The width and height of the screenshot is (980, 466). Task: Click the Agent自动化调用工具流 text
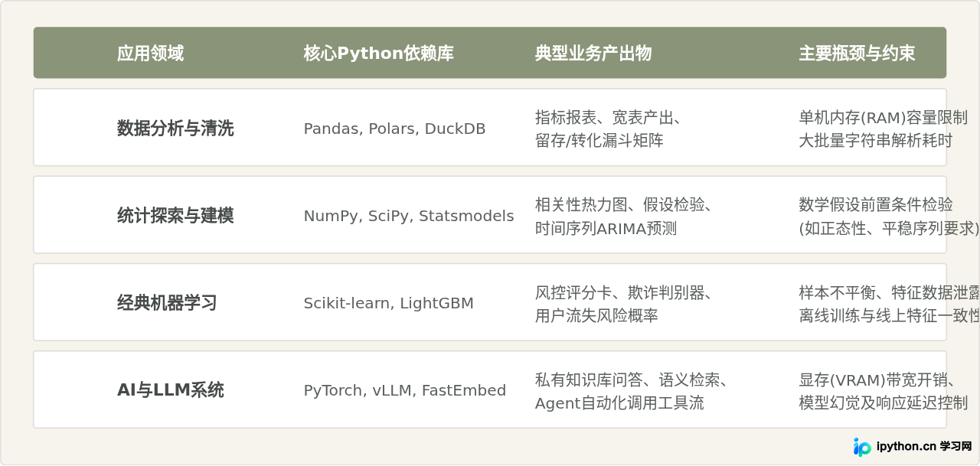[619, 402]
